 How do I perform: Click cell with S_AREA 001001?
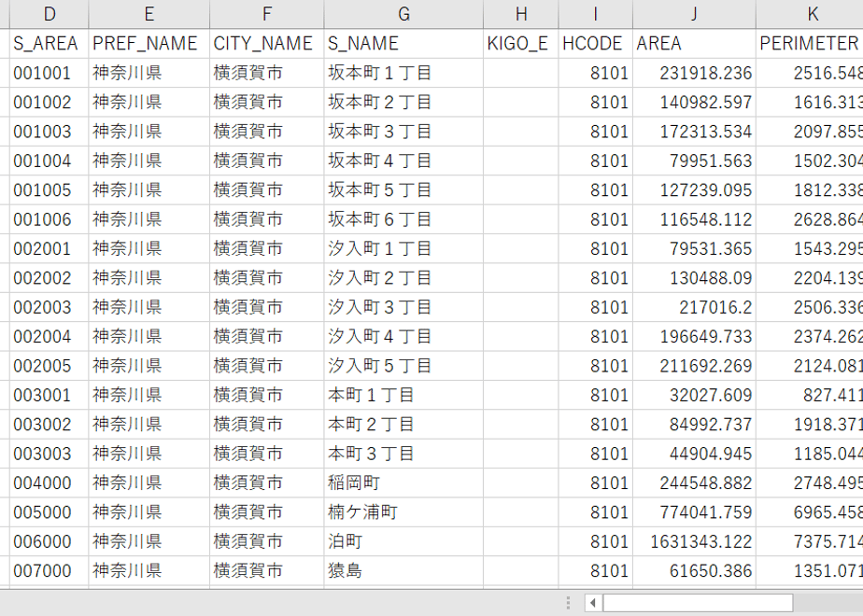[49, 73]
